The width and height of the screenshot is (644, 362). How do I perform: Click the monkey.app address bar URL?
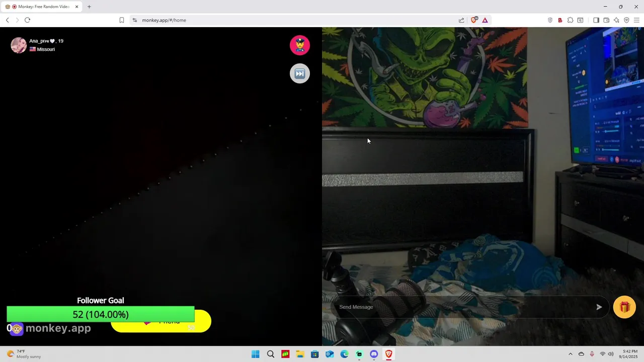pyautogui.click(x=164, y=20)
